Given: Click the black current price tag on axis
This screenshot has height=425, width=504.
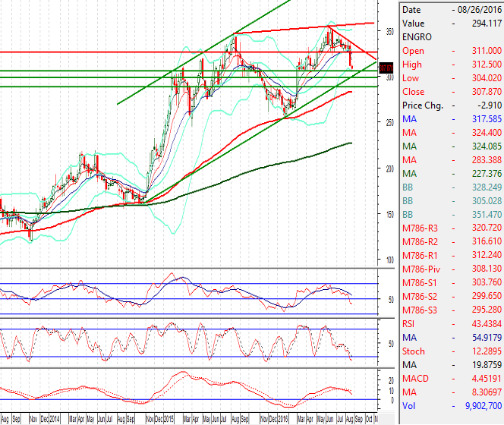Looking at the screenshot, I should (x=386, y=68).
